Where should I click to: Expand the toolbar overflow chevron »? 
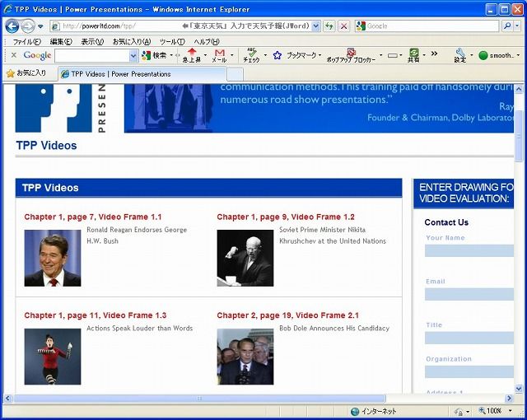coord(434,54)
